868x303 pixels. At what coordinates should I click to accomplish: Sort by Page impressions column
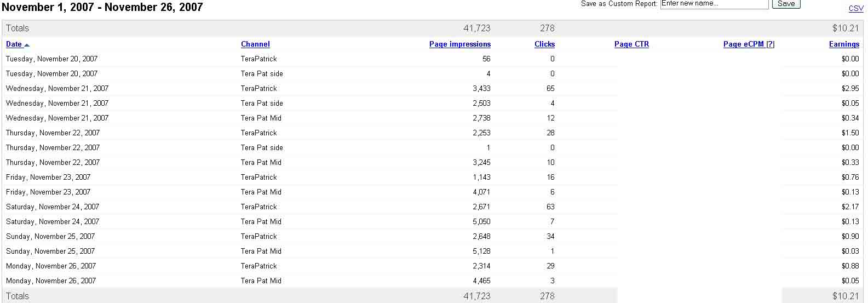tap(459, 44)
